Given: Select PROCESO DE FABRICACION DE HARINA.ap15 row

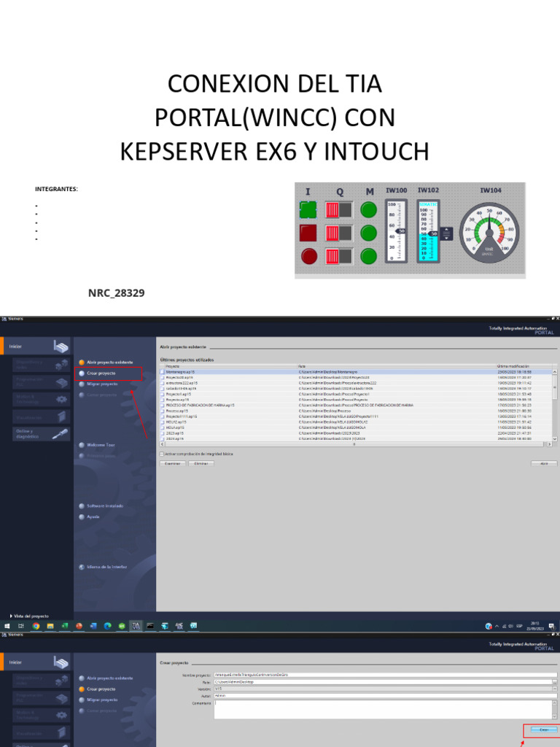Looking at the screenshot, I should point(355,405).
